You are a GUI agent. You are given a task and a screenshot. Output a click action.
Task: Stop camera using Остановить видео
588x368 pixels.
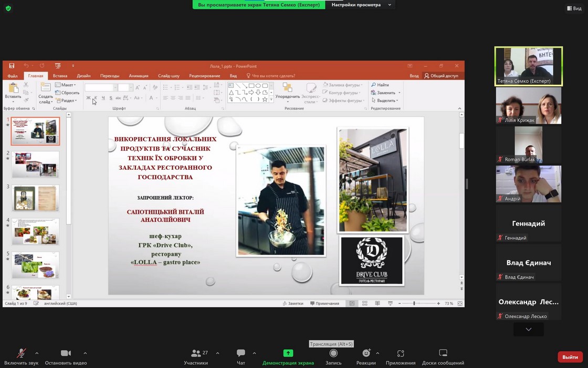pyautogui.click(x=66, y=354)
